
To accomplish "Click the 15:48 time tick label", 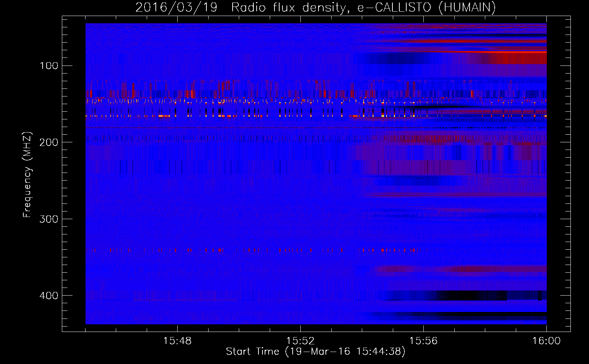I will coord(177,341).
